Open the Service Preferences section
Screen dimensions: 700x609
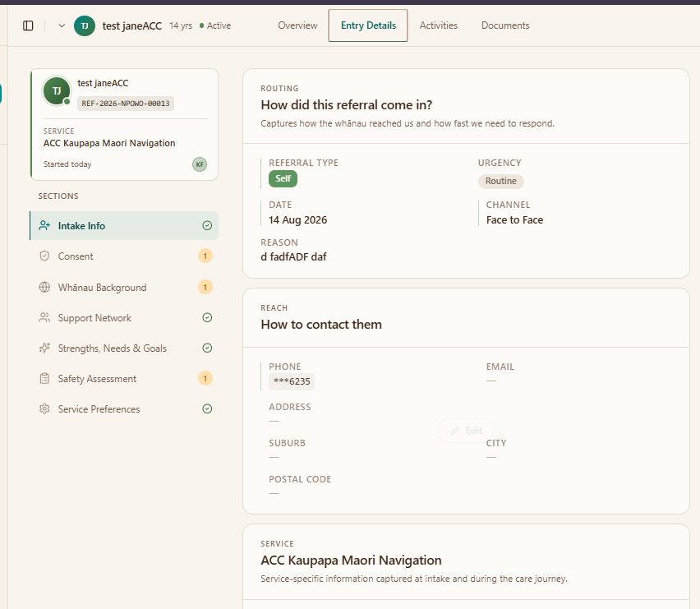[124, 409]
